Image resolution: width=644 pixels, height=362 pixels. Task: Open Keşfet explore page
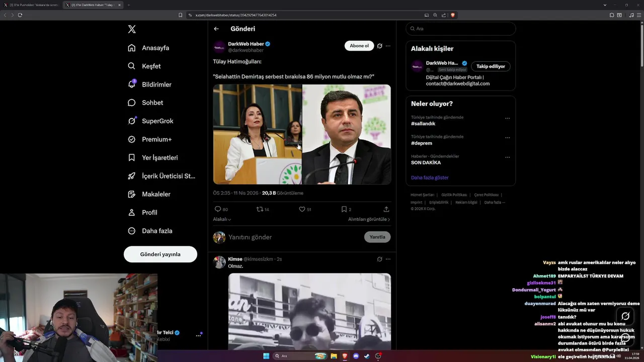(144, 66)
